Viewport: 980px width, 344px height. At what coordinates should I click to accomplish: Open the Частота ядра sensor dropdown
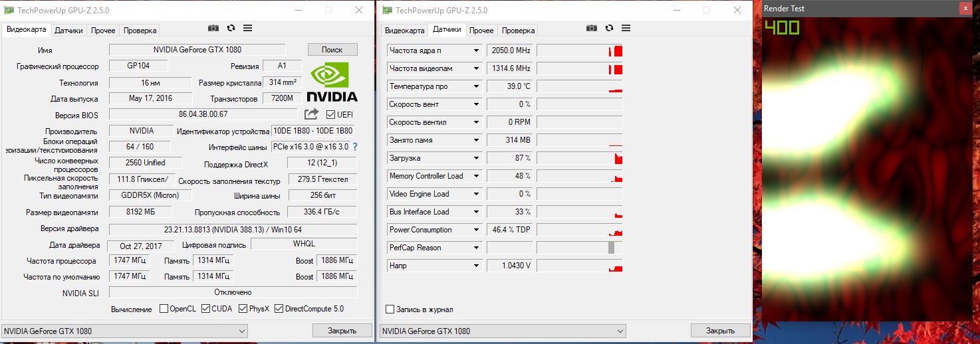point(476,50)
